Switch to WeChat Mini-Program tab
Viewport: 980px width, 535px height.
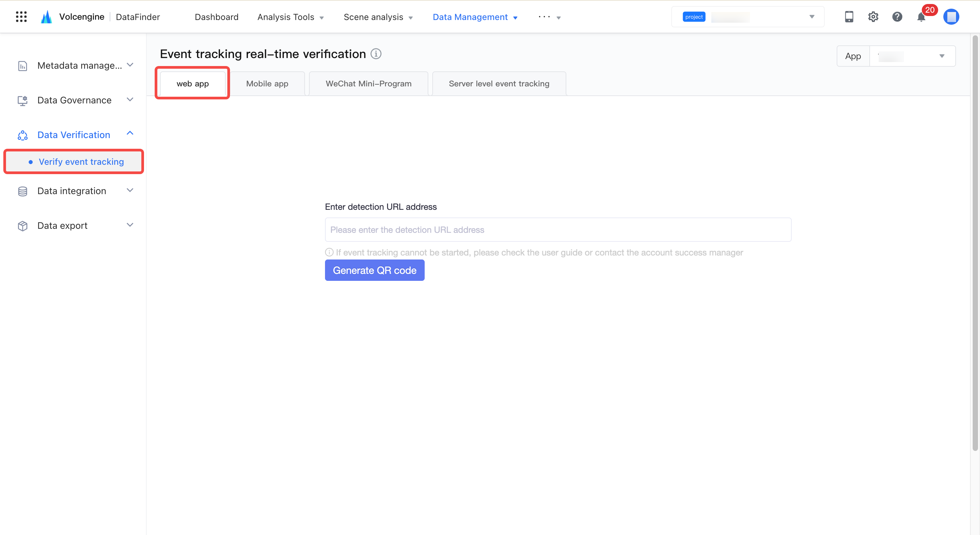[368, 83]
